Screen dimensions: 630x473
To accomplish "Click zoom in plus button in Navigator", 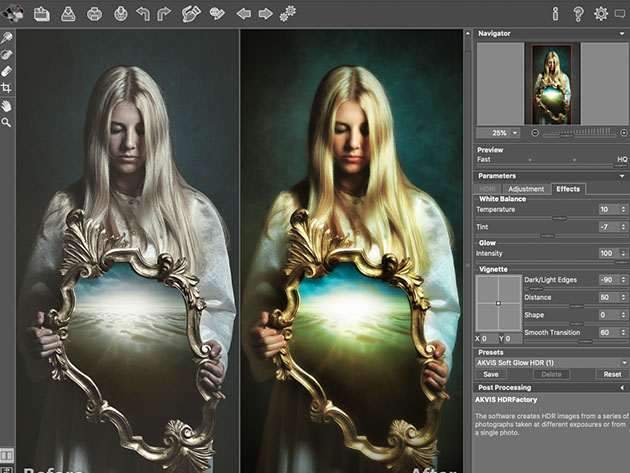I will click(623, 132).
